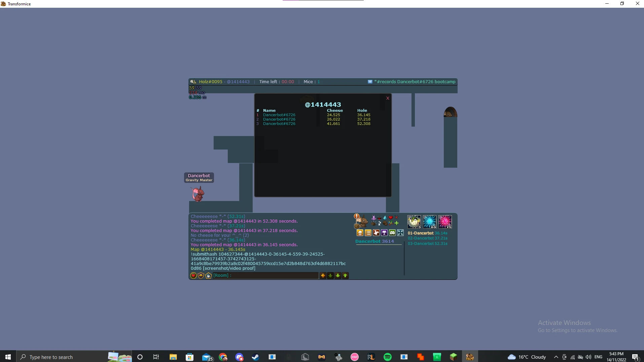The height and width of the screenshot is (362, 644).
Task: Open File Explorer from the taskbar
Action: pos(173,357)
